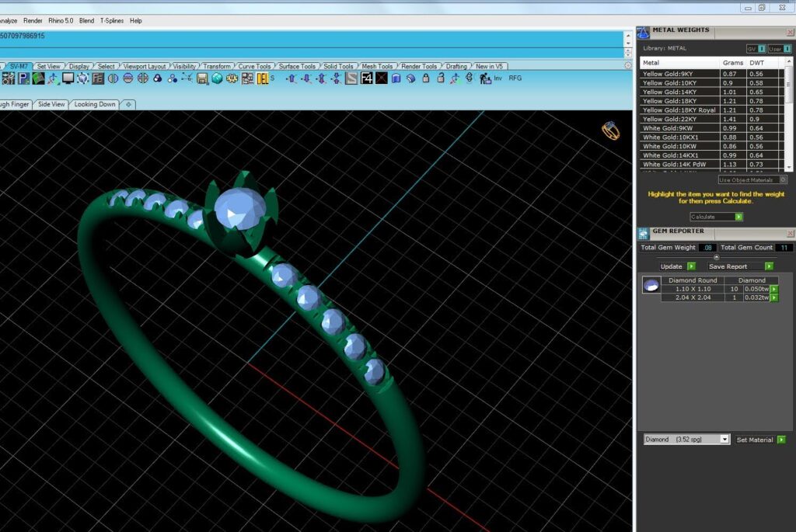Toggle Use Object Materials option
The width and height of the screenshot is (796, 532).
[x=752, y=180]
